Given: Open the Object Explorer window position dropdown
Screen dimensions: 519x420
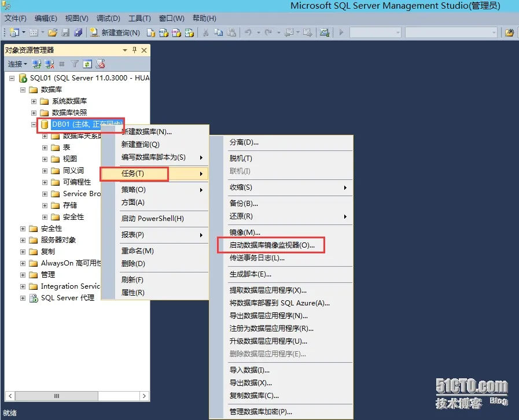Looking at the screenshot, I should [125, 50].
